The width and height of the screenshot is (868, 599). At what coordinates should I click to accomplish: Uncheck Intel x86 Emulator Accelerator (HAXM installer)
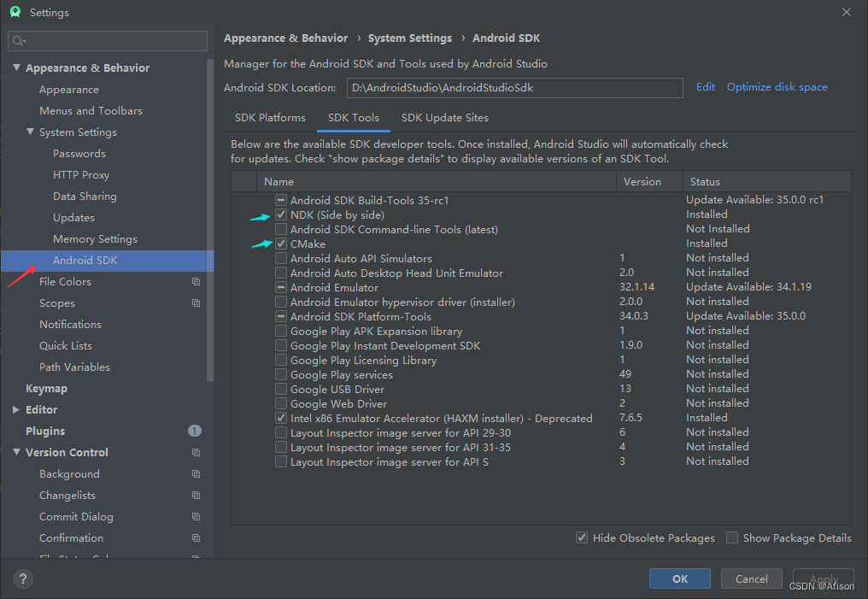pos(281,418)
